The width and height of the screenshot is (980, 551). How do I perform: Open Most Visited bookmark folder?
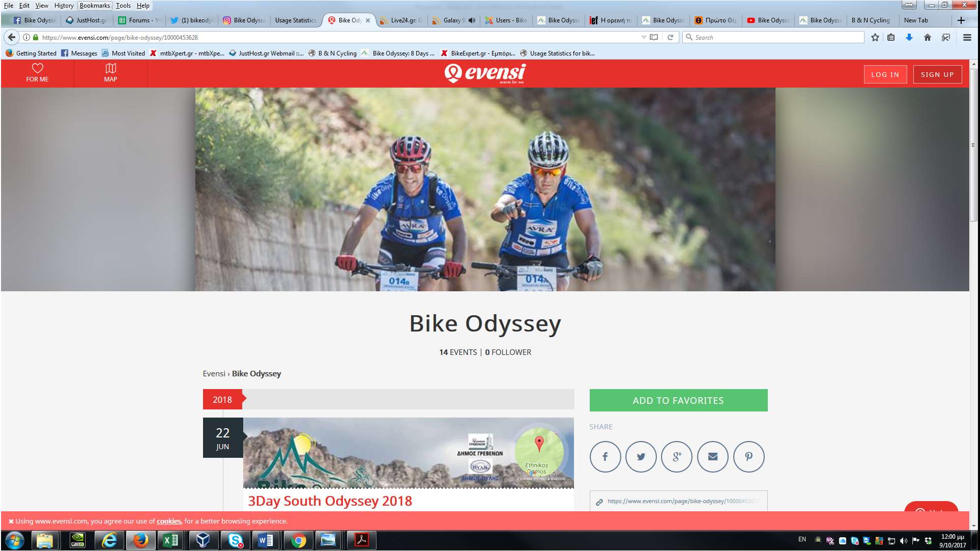click(x=123, y=53)
